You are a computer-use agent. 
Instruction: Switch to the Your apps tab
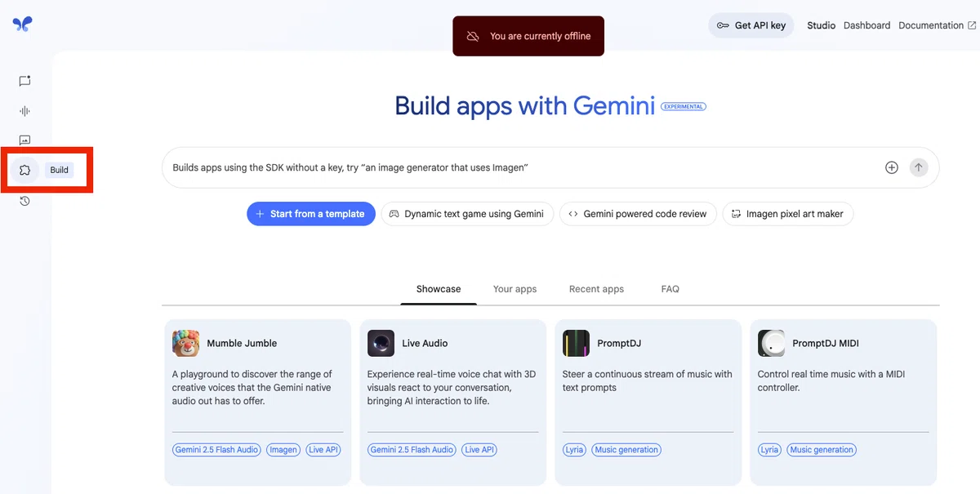click(x=514, y=289)
